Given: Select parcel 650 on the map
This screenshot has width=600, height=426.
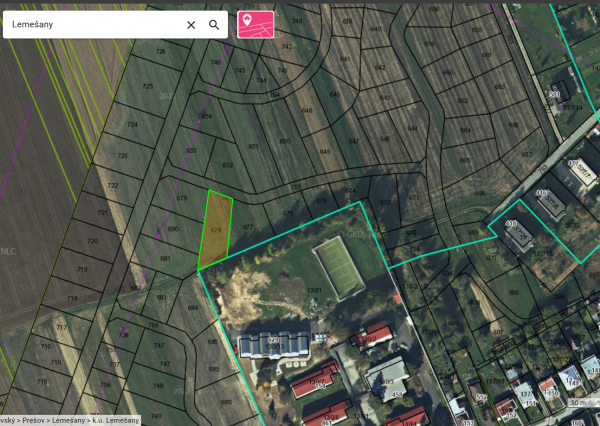Looking at the screenshot, I should (x=285, y=141).
